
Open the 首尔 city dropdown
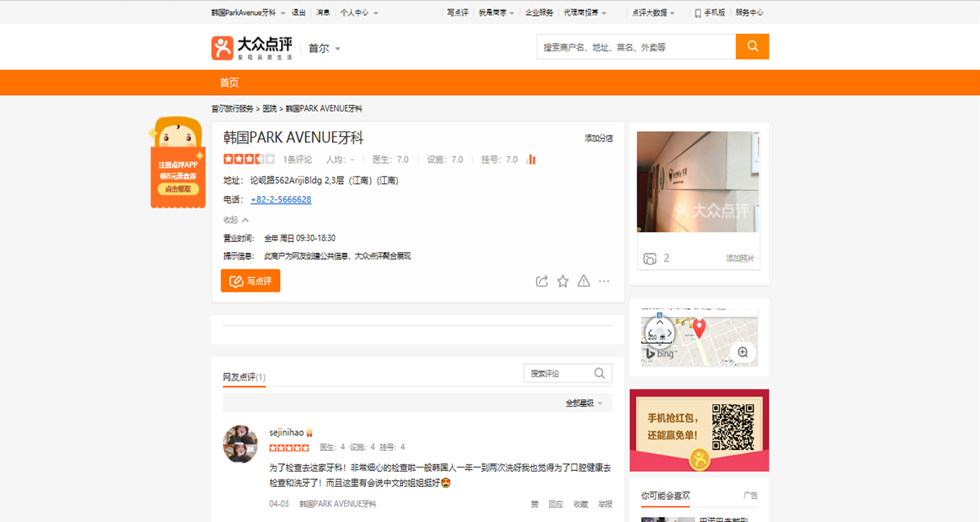click(324, 48)
